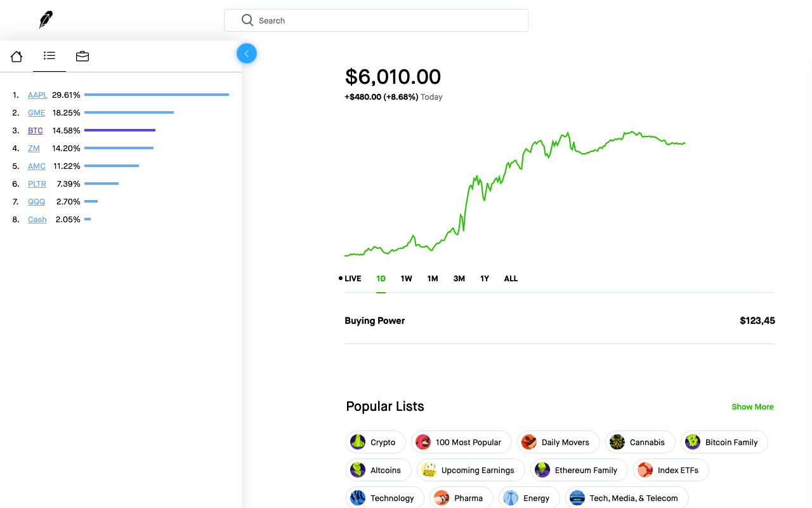Select the 3M chart range
Screen dimensions: 812x508
459,279
